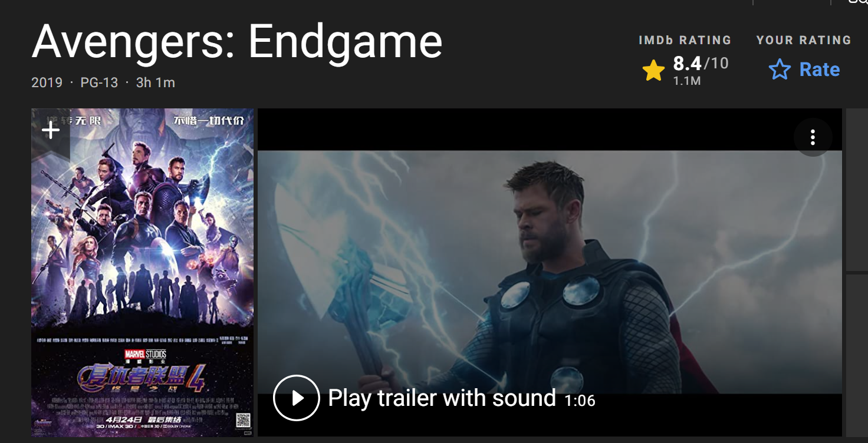Click the "IMDb RATING" label

685,40
